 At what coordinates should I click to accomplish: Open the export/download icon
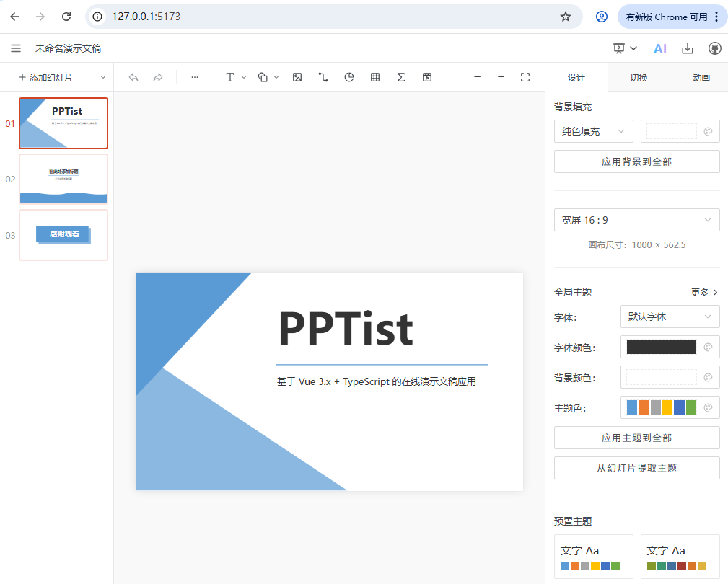[687, 48]
